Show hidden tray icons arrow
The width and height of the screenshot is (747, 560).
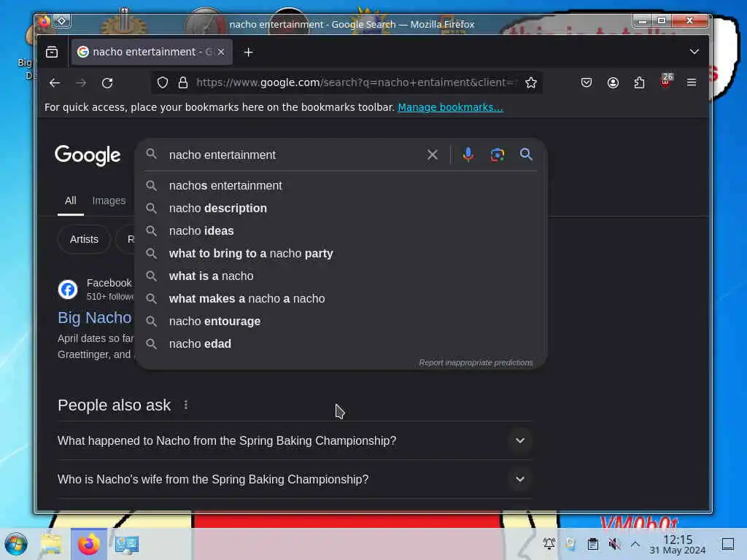pyautogui.click(x=635, y=544)
